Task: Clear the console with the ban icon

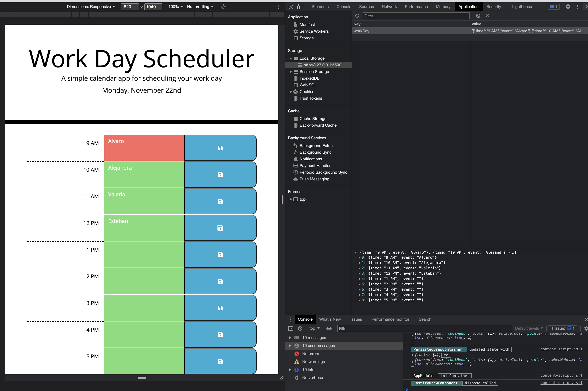Action: pos(300,328)
